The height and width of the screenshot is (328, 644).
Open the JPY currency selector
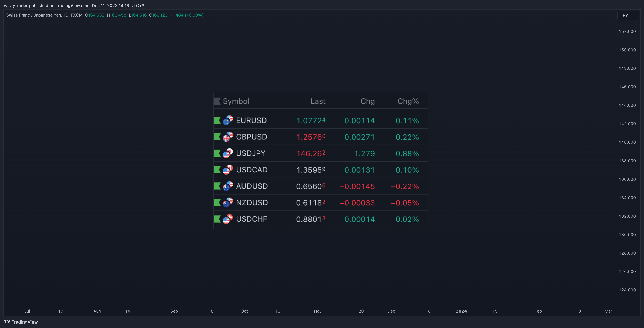coord(628,15)
